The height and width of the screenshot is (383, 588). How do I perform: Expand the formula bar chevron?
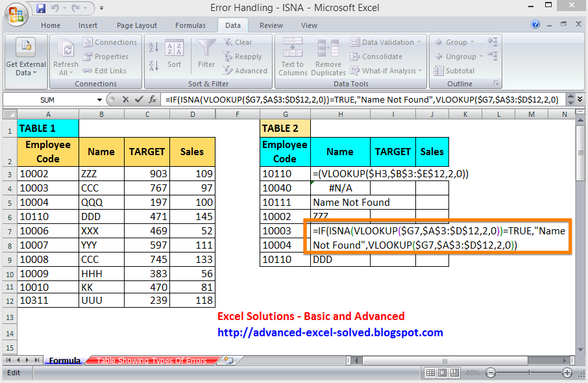click(580, 99)
